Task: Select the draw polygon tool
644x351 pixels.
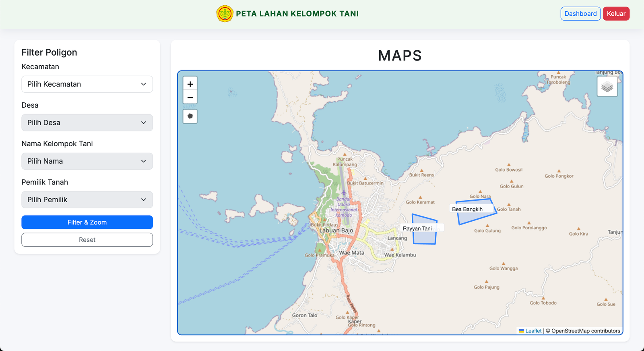Action: 190,116
